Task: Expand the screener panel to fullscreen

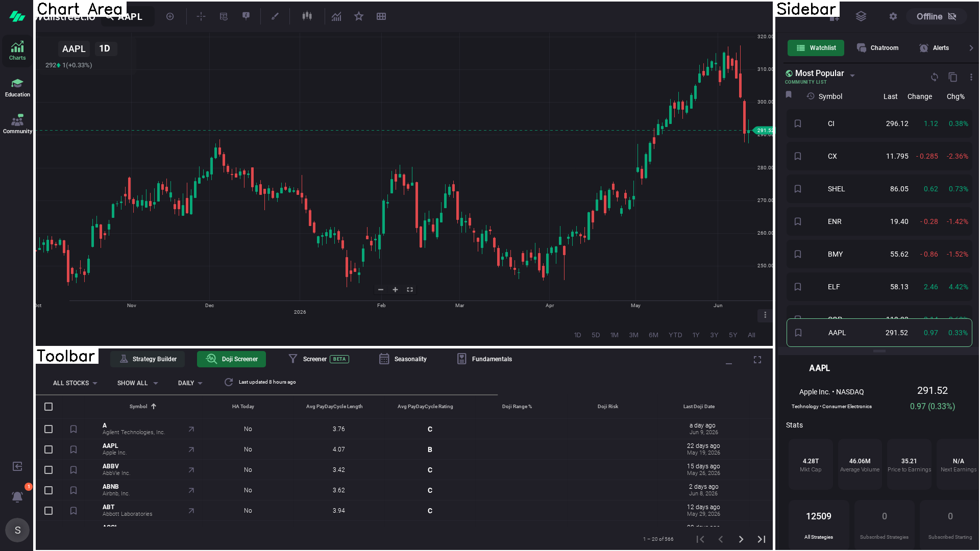Action: coord(757,360)
